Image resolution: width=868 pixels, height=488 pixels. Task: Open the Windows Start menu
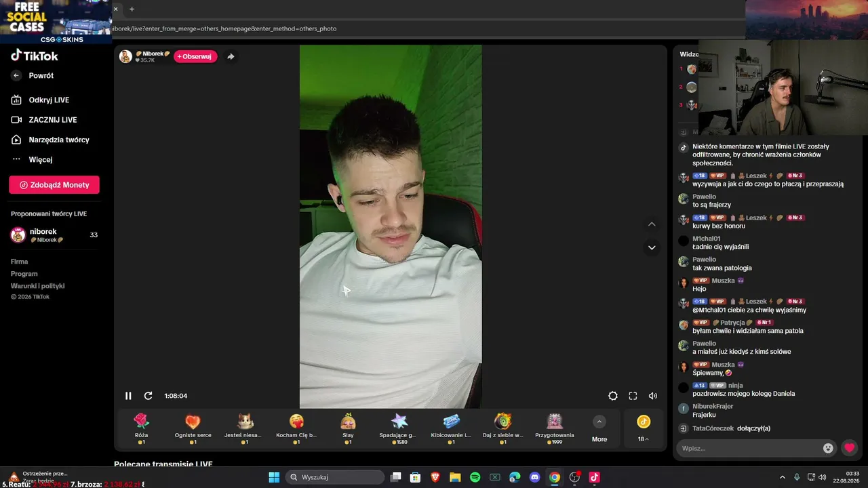coord(274,477)
